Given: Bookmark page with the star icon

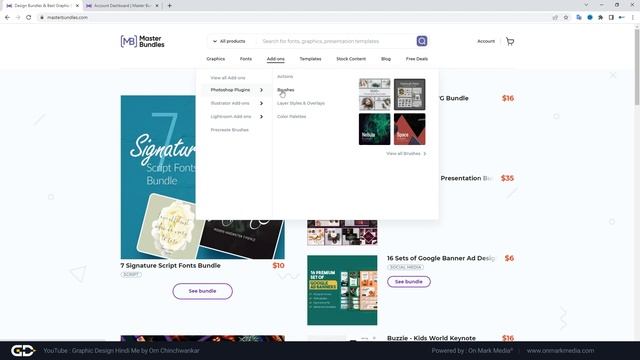Looking at the screenshot, I should click(566, 18).
